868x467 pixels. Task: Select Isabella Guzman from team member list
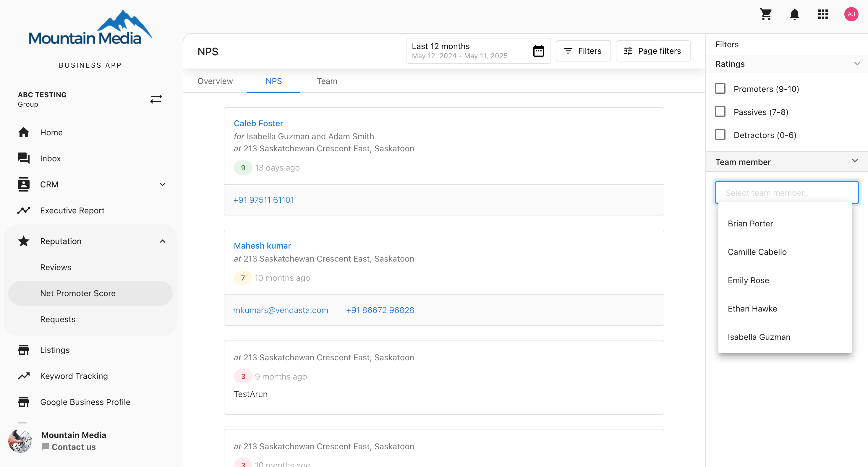pyautogui.click(x=785, y=337)
